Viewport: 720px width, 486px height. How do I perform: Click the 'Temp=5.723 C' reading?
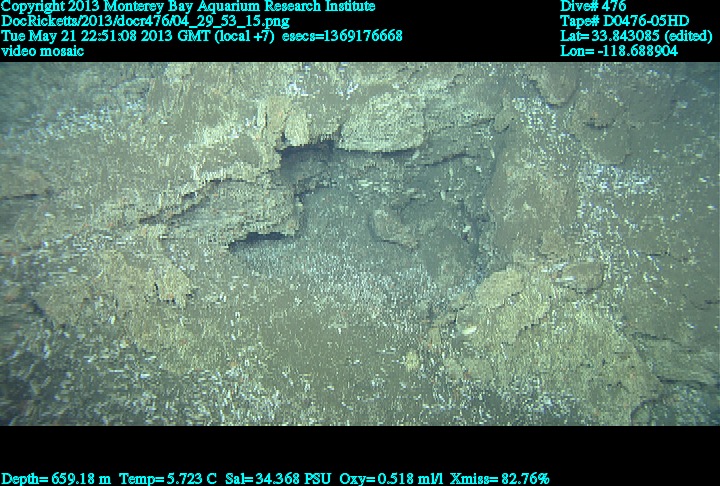[168, 479]
